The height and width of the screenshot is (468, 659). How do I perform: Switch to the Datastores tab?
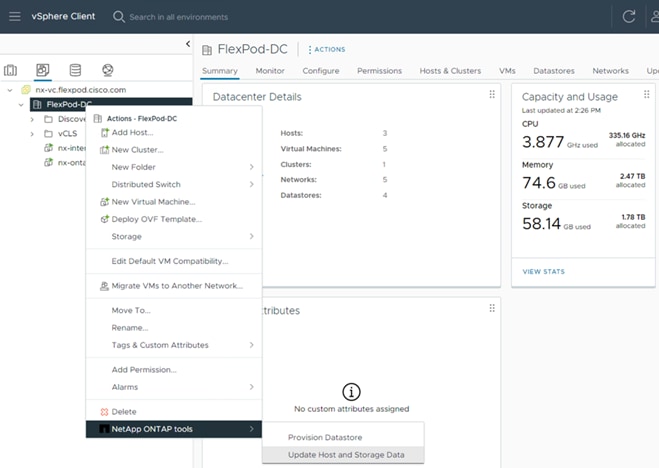553,71
